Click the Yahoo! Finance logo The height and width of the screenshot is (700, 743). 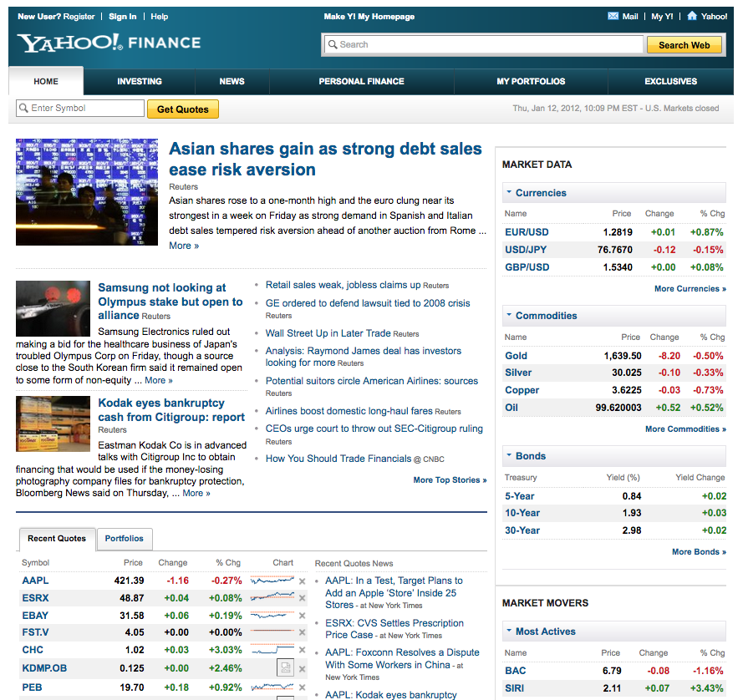pyautogui.click(x=109, y=43)
